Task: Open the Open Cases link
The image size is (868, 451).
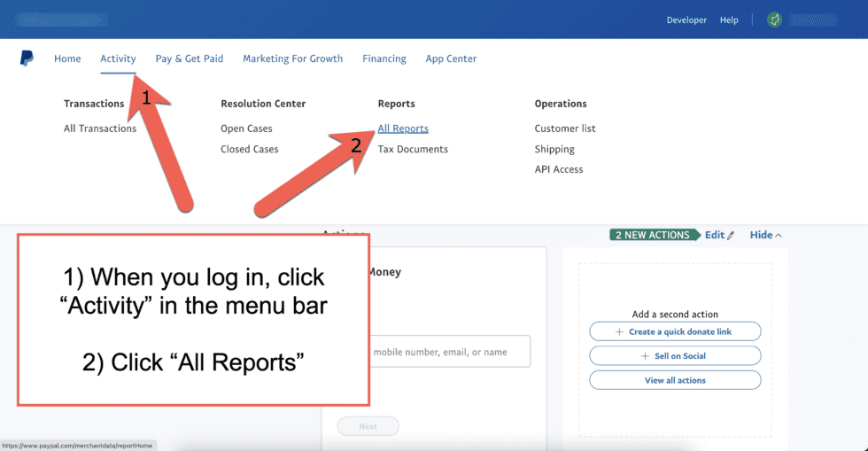Action: [246, 128]
